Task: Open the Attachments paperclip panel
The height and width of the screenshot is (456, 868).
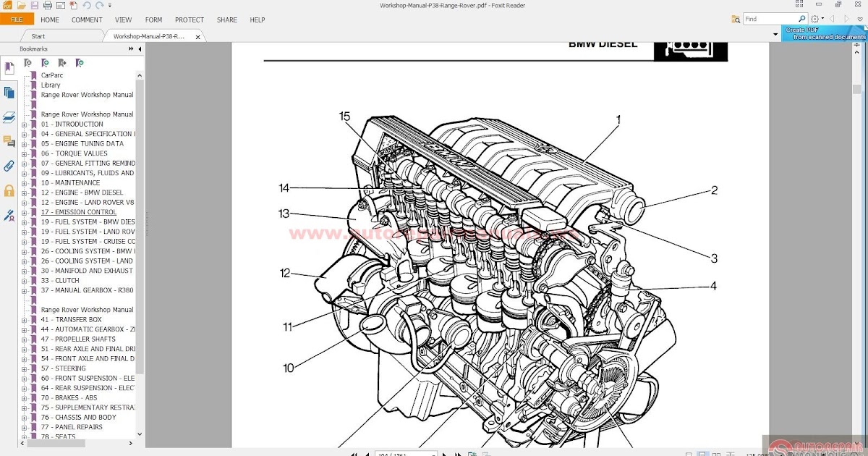Action: click(x=9, y=166)
